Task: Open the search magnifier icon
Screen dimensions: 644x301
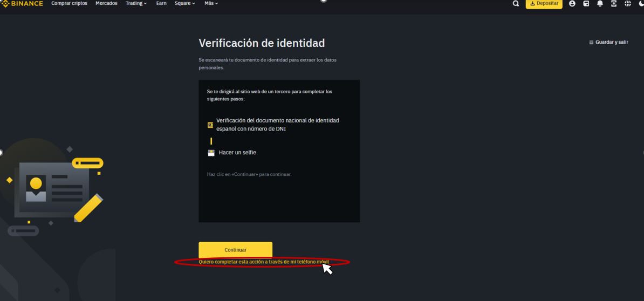Action: tap(516, 4)
